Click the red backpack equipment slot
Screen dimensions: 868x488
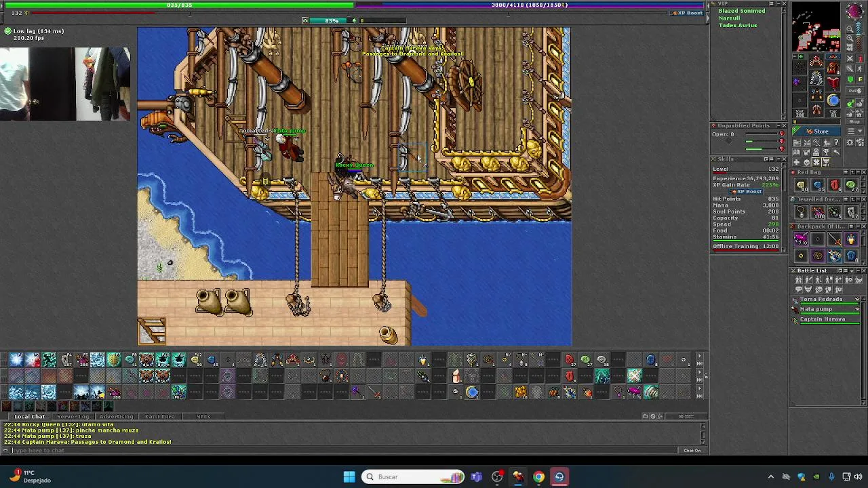pyautogui.click(x=833, y=68)
